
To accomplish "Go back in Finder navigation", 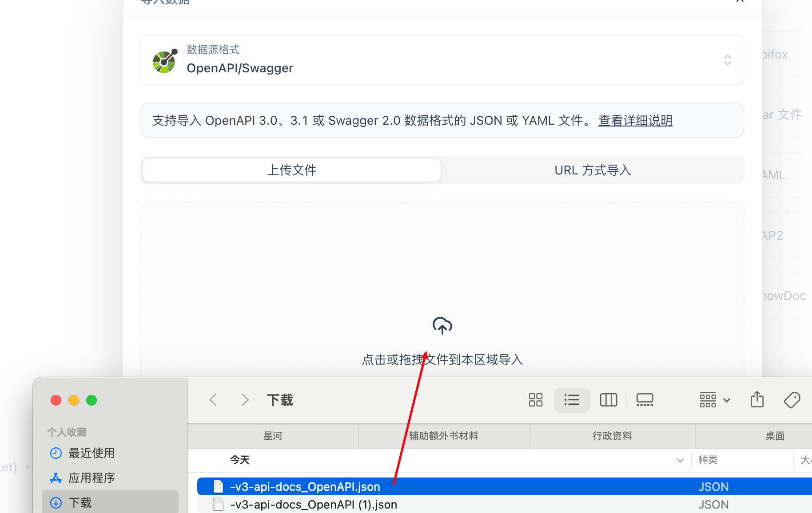I will (x=213, y=400).
